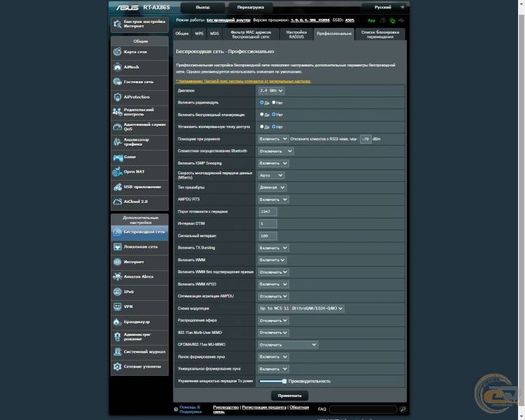
Task: Switch to the General wireless tab
Action: (x=182, y=34)
